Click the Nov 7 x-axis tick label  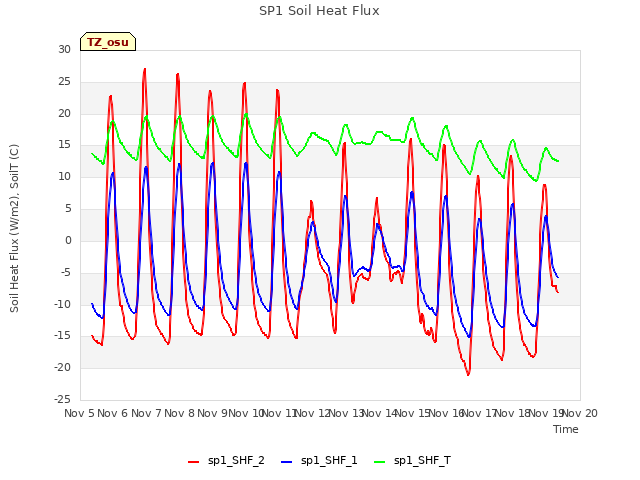[147, 413]
